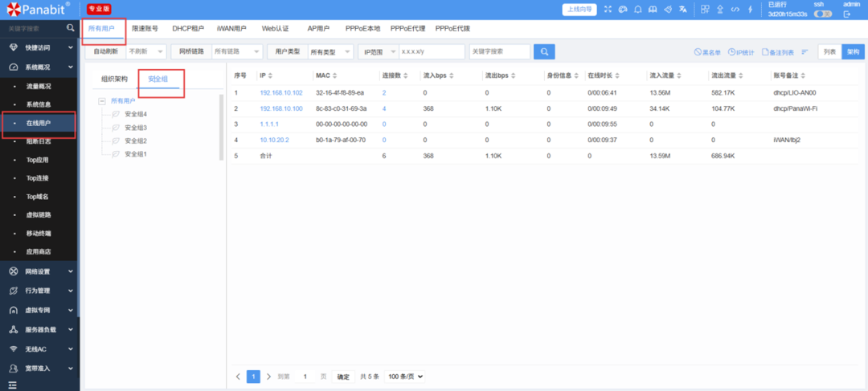Open the app grid add icon
The width and height of the screenshot is (868, 391).
coord(705,10)
